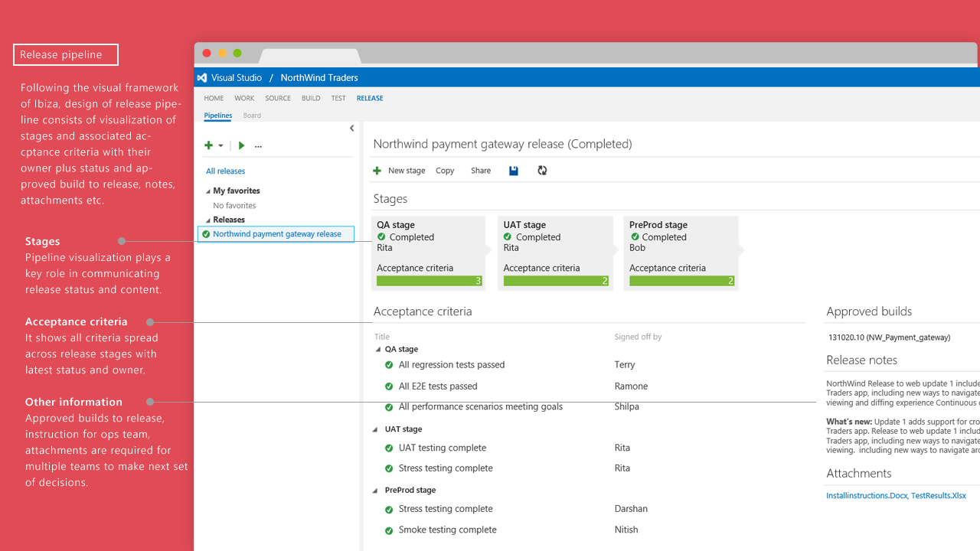980x551 pixels.
Task: Click check icon for All E2E tests passed
Action: 390,386
